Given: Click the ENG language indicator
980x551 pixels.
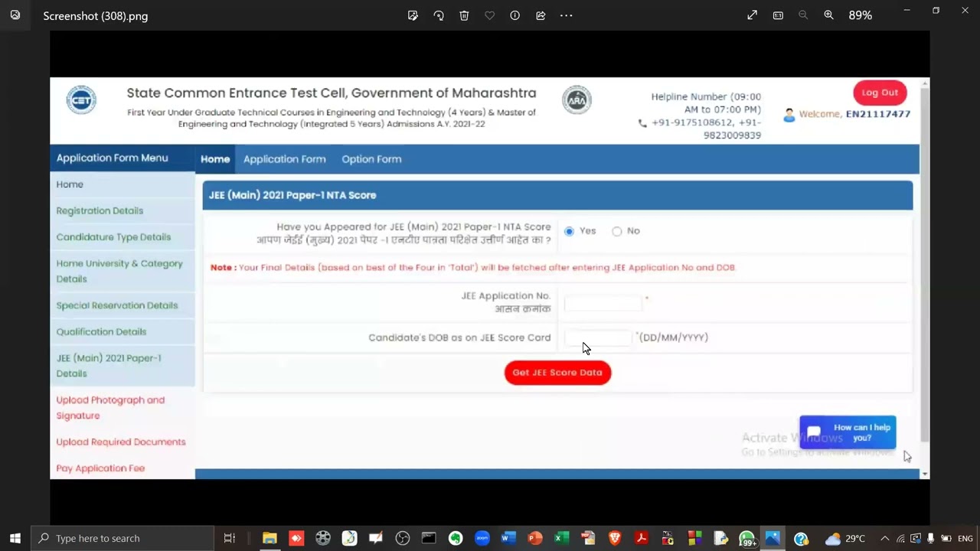Looking at the screenshot, I should click(x=965, y=538).
